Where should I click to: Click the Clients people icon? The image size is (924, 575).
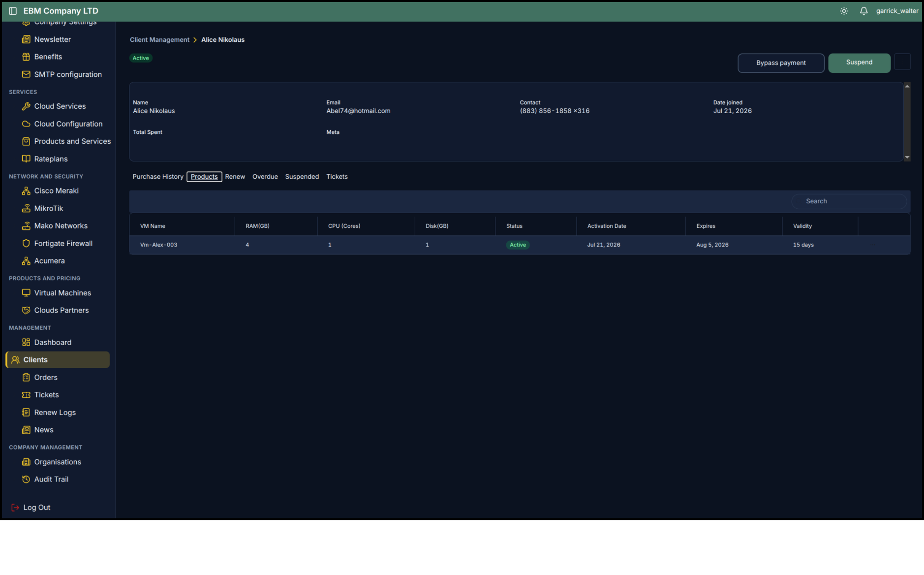(x=15, y=360)
